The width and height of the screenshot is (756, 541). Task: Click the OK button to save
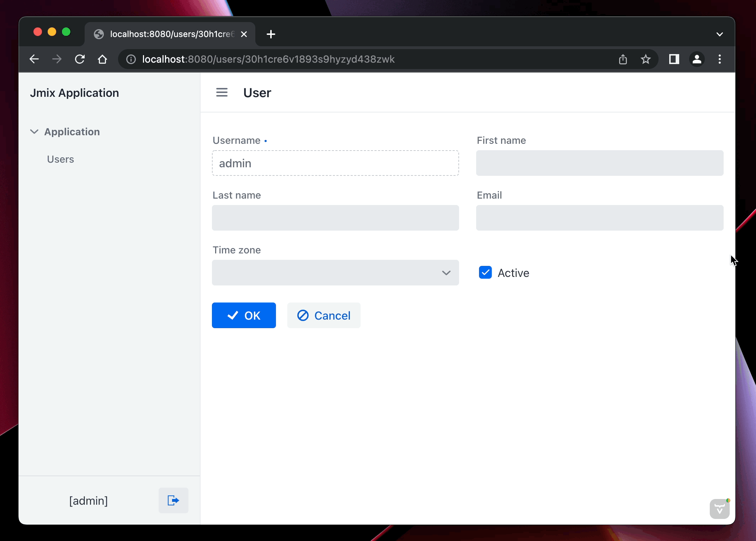tap(244, 316)
